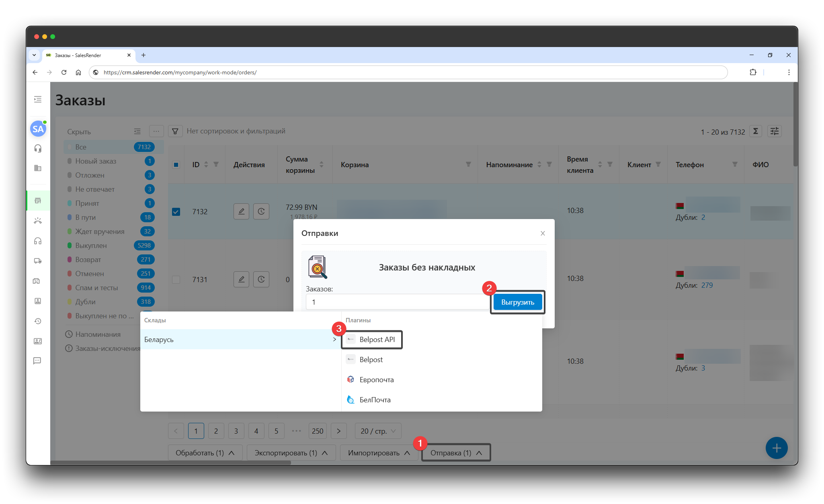Collapse the left navigation menu icon
The height and width of the screenshot is (504, 824).
pos(38,99)
